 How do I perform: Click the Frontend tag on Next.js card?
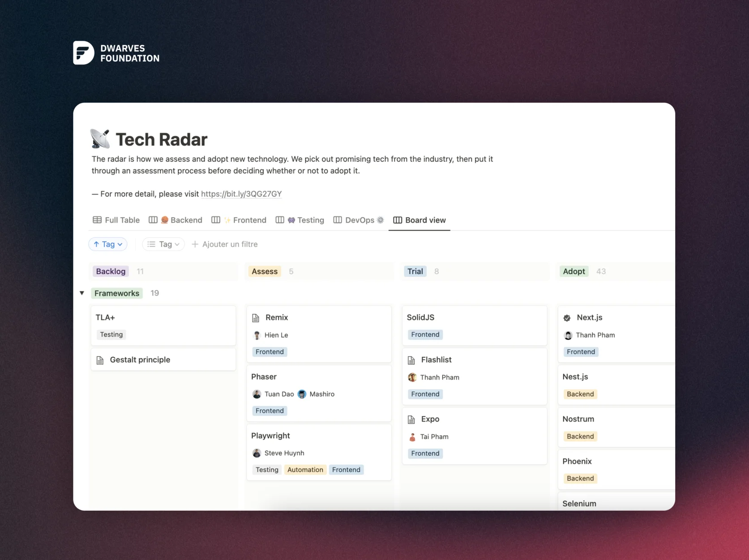tap(581, 352)
